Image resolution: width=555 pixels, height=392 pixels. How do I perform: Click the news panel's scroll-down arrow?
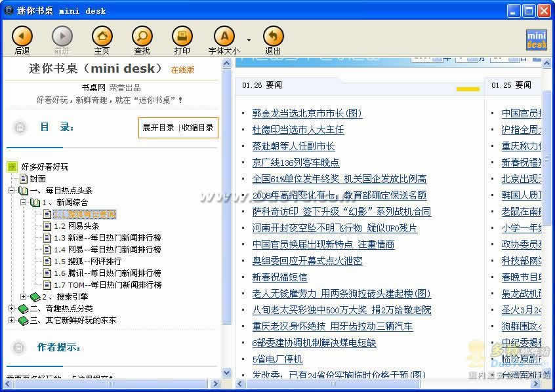point(546,372)
